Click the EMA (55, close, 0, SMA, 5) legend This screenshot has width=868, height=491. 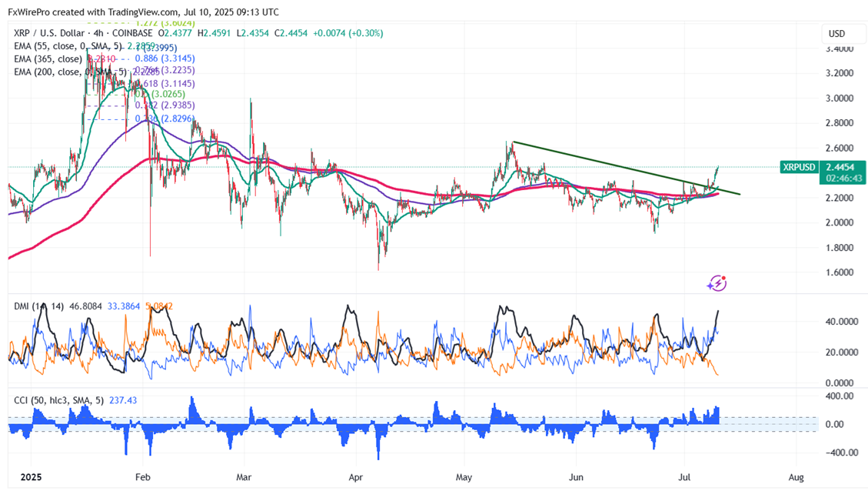click(x=68, y=46)
